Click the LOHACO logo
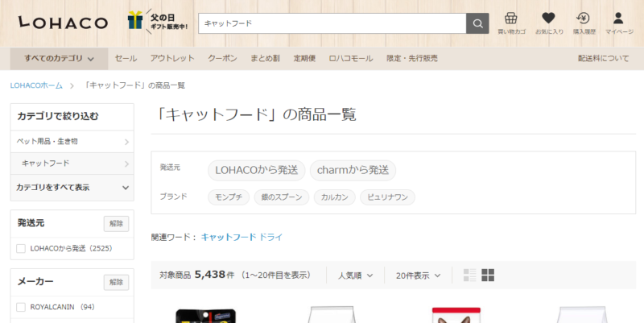Viewport: 644px width, 323px height. [63, 23]
